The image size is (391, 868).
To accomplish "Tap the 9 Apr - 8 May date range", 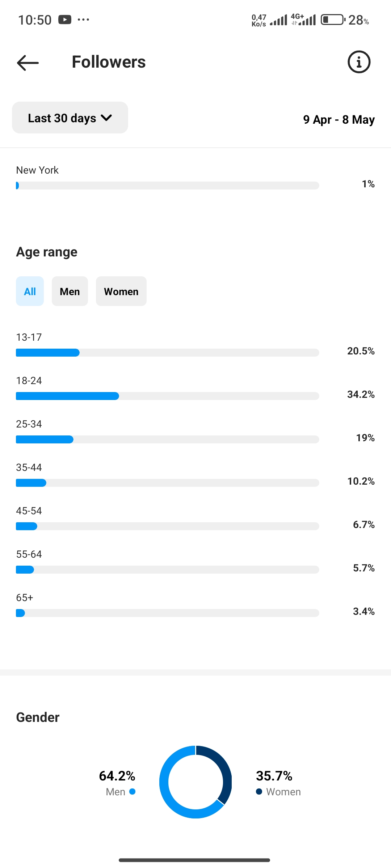I will coord(339,119).
